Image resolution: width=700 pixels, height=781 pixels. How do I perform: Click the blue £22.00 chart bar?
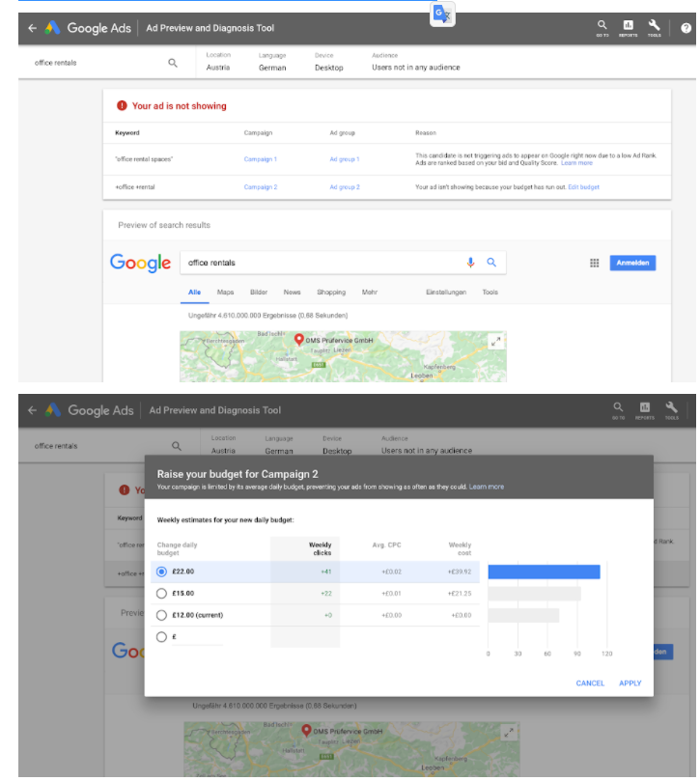(x=544, y=572)
